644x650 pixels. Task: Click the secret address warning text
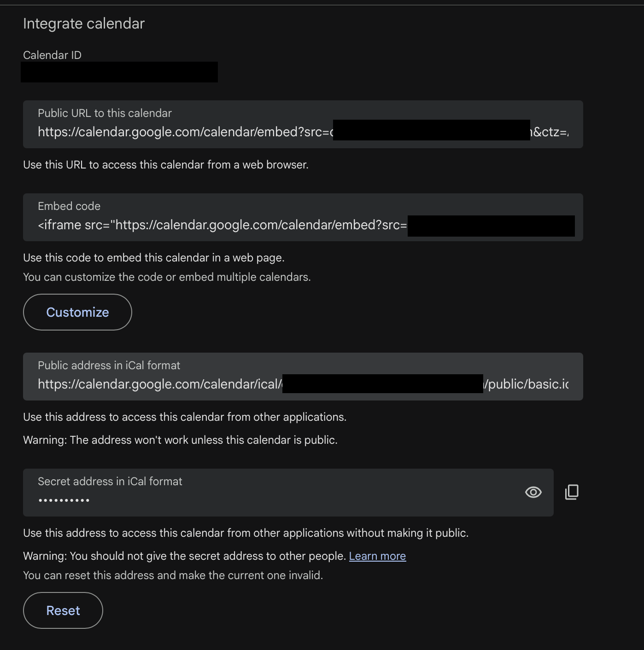(x=184, y=556)
